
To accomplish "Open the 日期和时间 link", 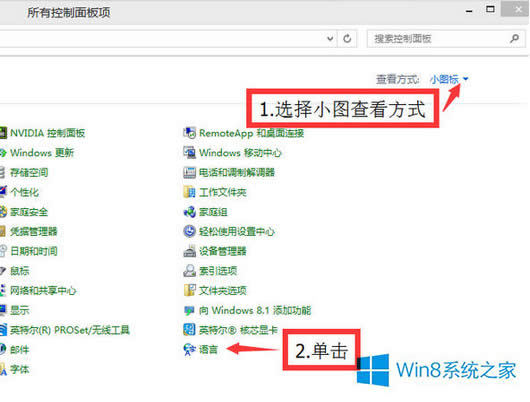I will pyautogui.click(x=34, y=251).
